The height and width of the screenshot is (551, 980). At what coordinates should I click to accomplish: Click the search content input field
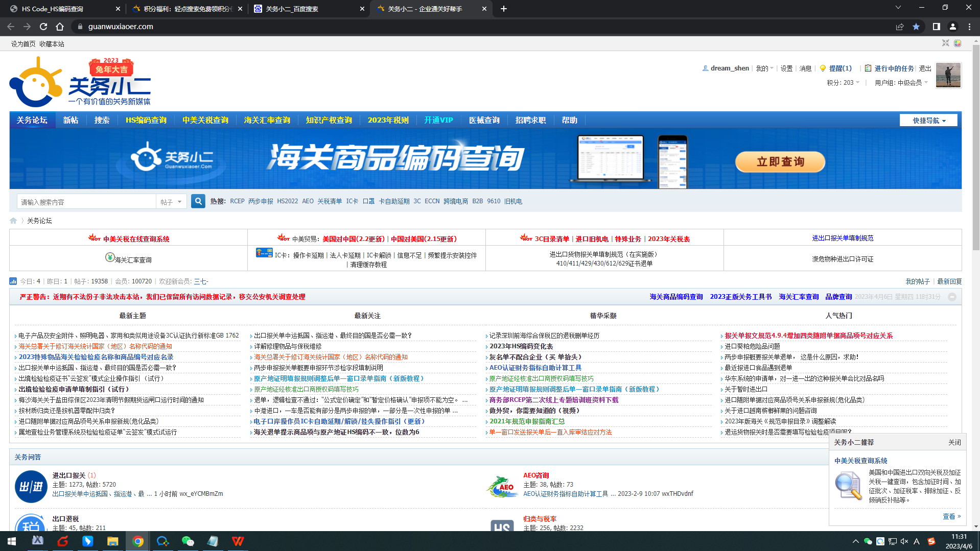click(x=86, y=202)
